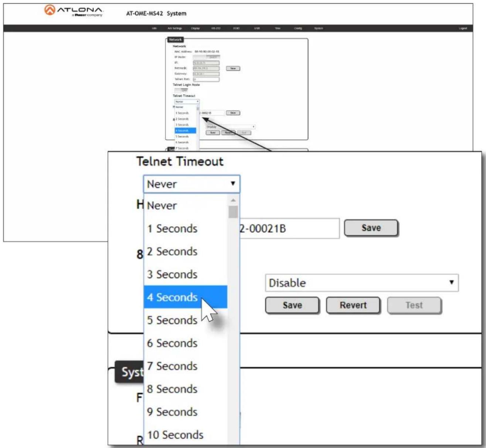Open the RS-232 page in navigation bar

pos(216,28)
